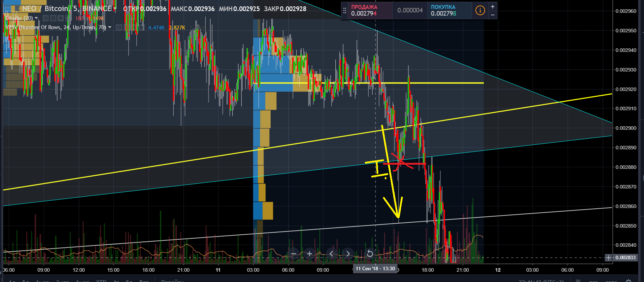Image resolution: width=644 pixels, height=282 pixels.
Task: Click the minus stepper on trading panel
Action: tap(492, 15)
